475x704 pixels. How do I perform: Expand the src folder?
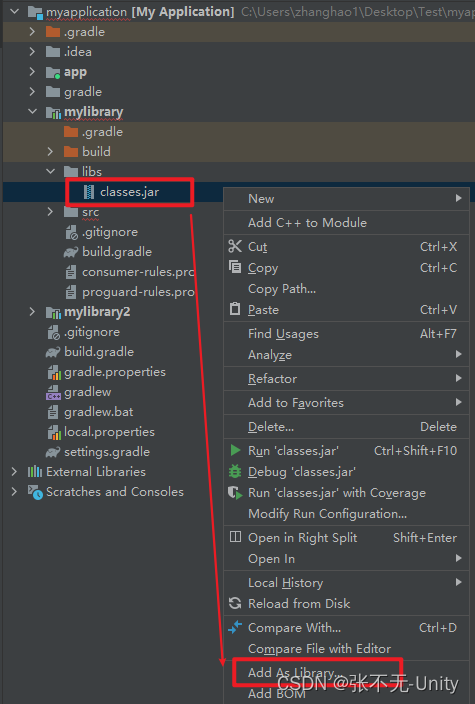click(50, 211)
